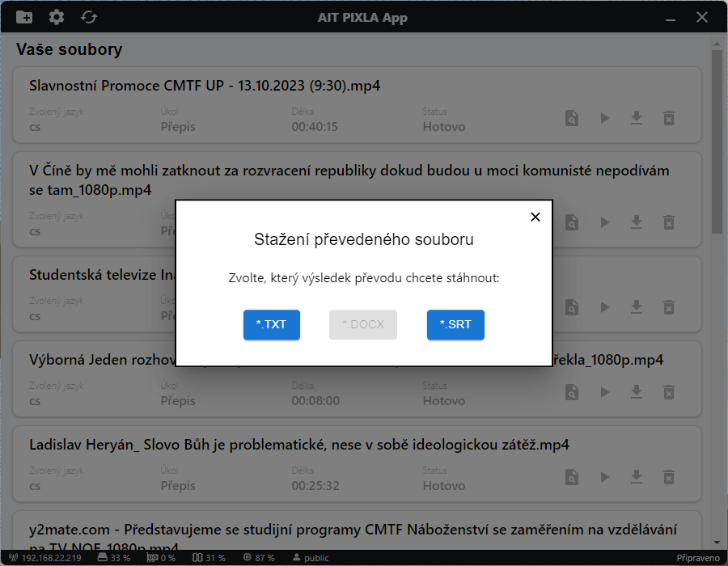The height and width of the screenshot is (566, 728).
Task: Click the refresh sync icon in title bar
Action: [88, 17]
